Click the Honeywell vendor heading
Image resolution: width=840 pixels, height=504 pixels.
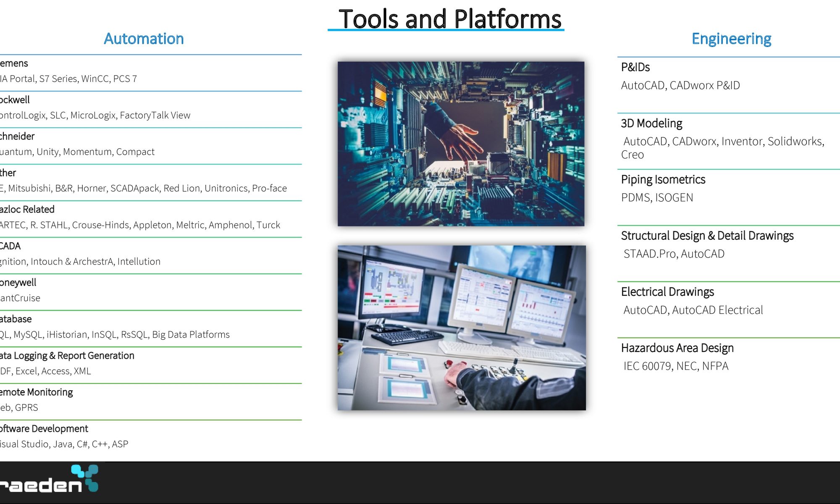[x=18, y=283]
